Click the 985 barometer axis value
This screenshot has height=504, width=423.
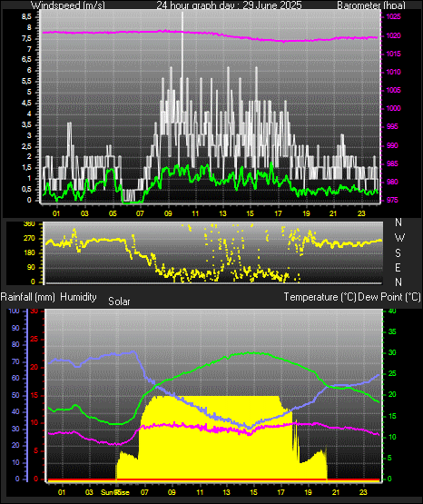392,163
